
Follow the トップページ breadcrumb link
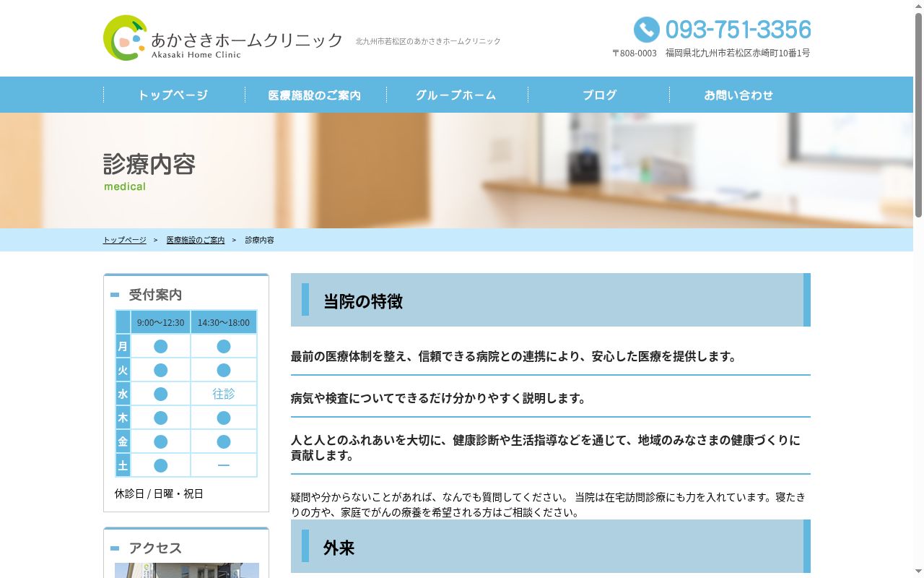[125, 240]
